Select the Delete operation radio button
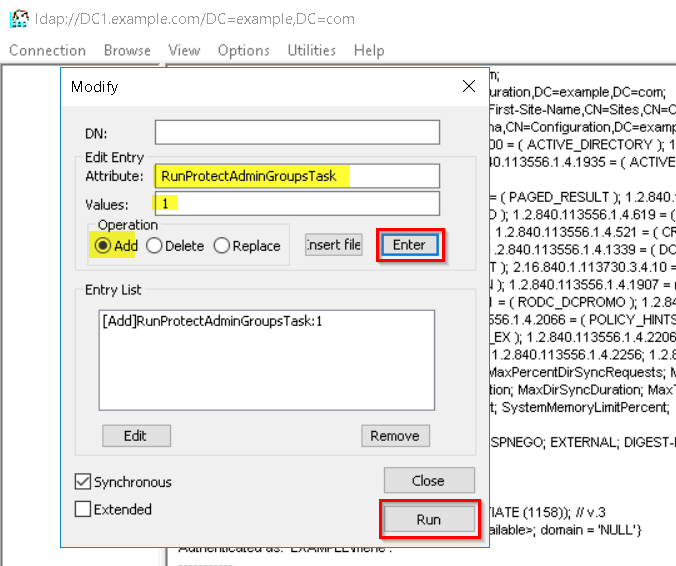Screen dimensions: 676x566 pyautogui.click(x=154, y=246)
